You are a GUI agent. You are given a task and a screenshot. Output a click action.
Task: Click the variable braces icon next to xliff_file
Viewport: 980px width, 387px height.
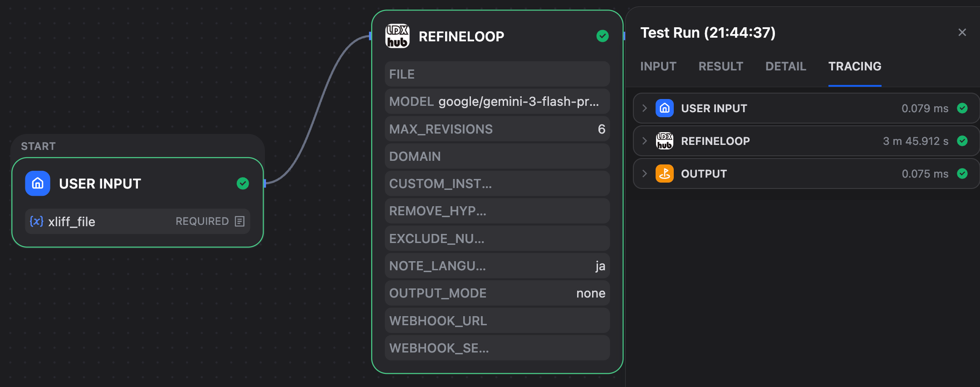pyautogui.click(x=37, y=221)
